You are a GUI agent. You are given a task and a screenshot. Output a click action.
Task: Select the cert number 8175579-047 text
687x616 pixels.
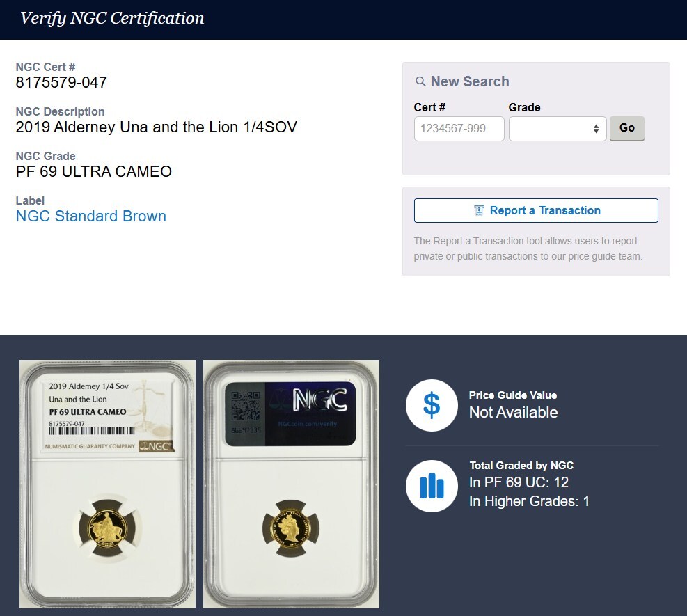pos(61,82)
